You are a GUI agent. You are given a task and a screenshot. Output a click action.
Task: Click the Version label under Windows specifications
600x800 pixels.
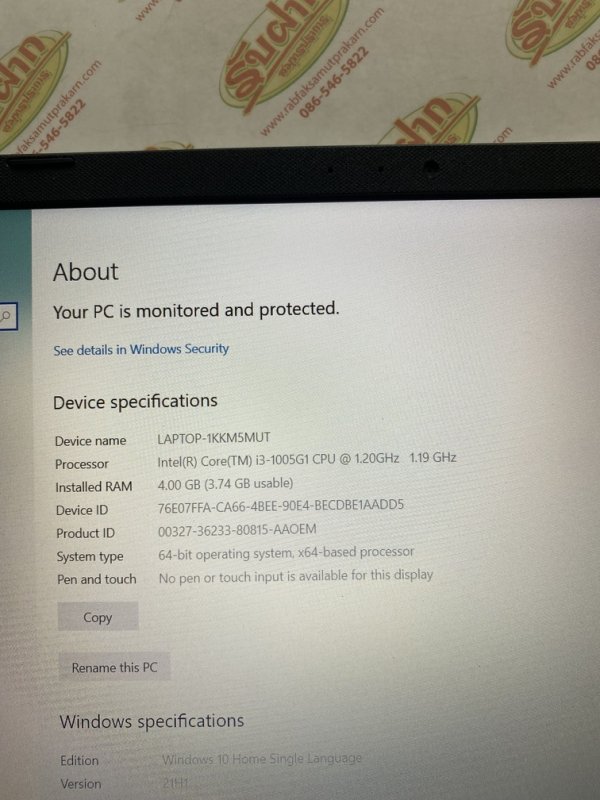click(81, 784)
